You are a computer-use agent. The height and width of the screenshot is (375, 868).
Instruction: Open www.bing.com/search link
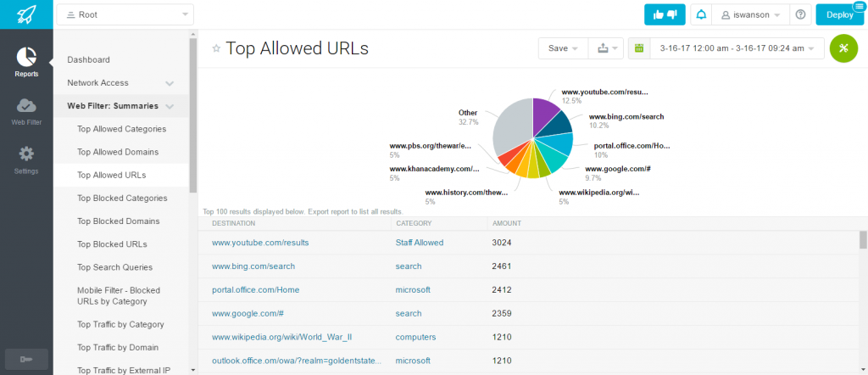tap(253, 266)
